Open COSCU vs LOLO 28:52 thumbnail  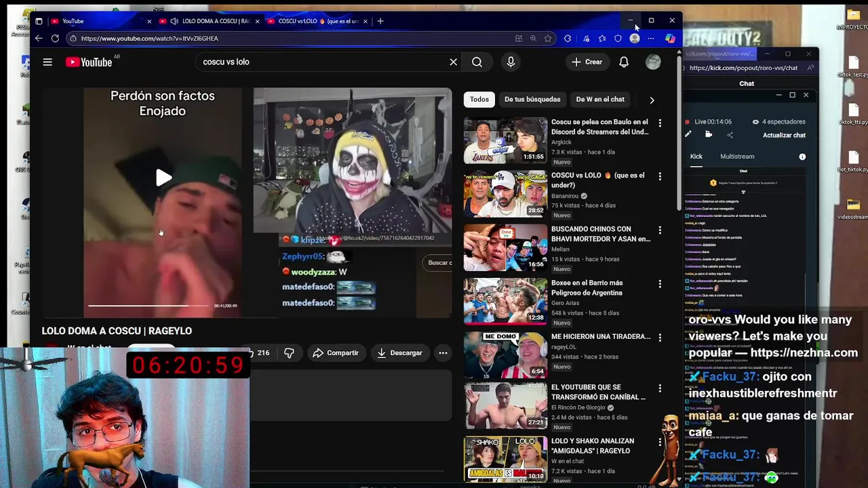505,193
